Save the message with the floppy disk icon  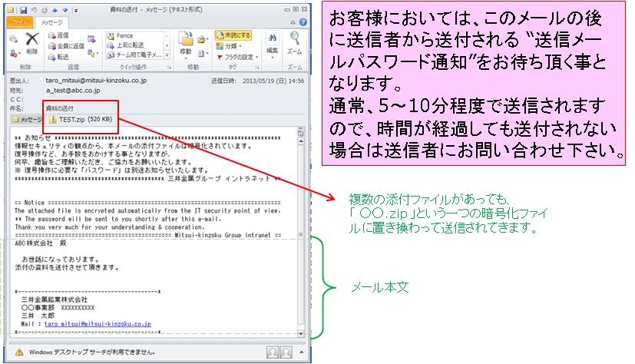click(23, 10)
